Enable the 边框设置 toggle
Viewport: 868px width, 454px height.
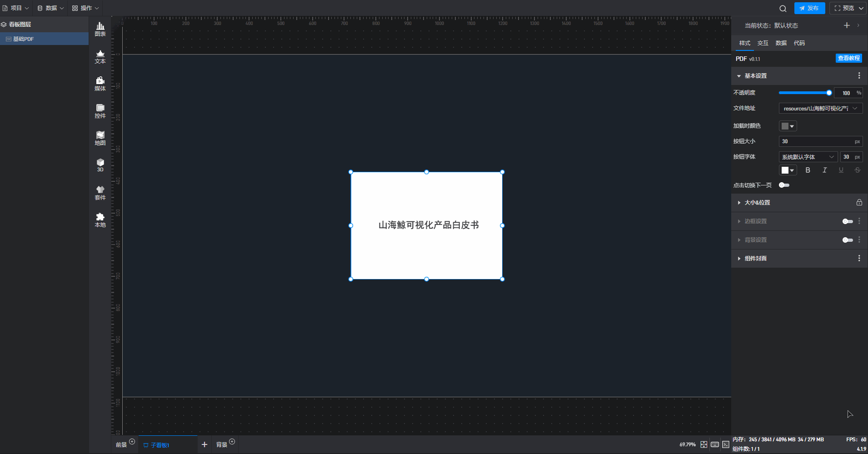[847, 221]
